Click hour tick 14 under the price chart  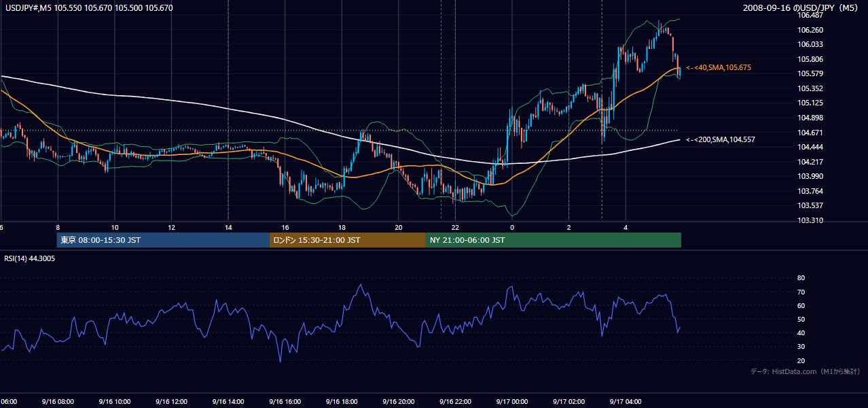(x=228, y=228)
